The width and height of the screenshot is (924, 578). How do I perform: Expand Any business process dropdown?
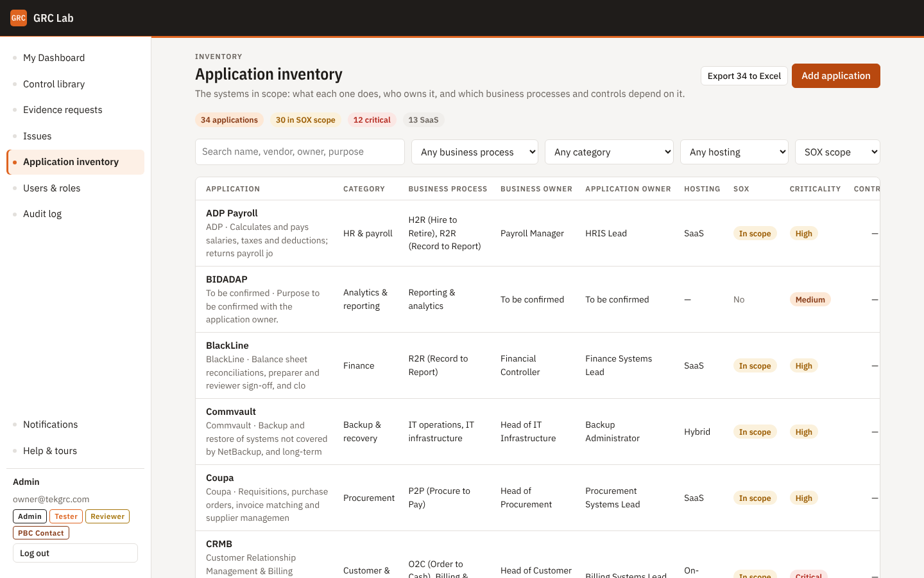tap(475, 152)
